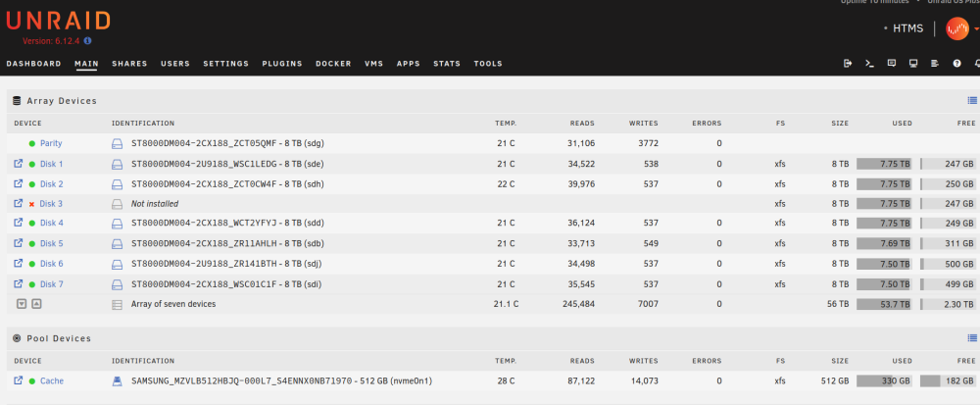Browse Disk 4 via its arrow icon
Image resolution: width=980 pixels, height=405 pixels.
(18, 223)
